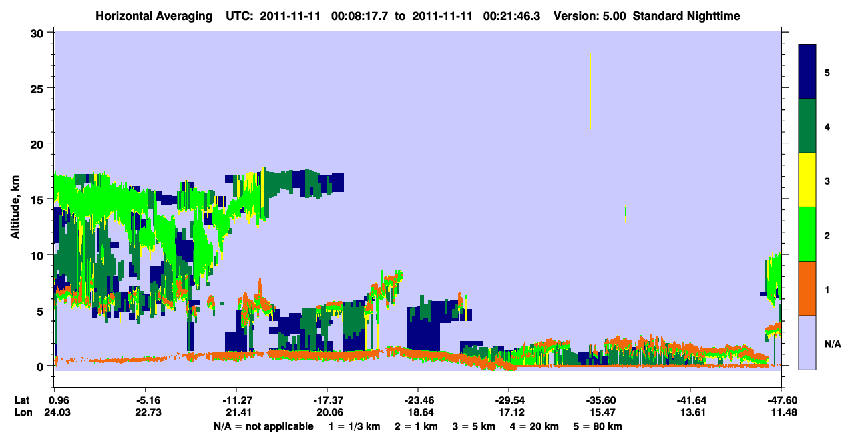Click the 'Standard Nighttime' label

click(687, 15)
